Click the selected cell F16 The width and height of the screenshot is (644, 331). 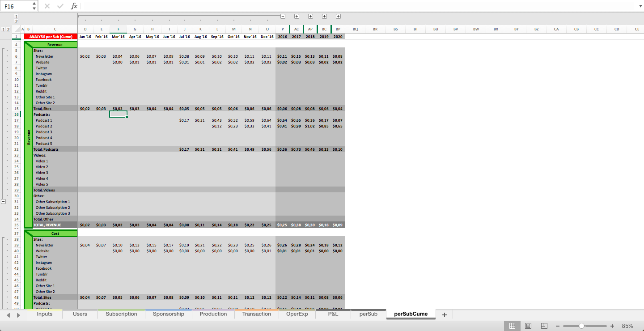pyautogui.click(x=118, y=115)
